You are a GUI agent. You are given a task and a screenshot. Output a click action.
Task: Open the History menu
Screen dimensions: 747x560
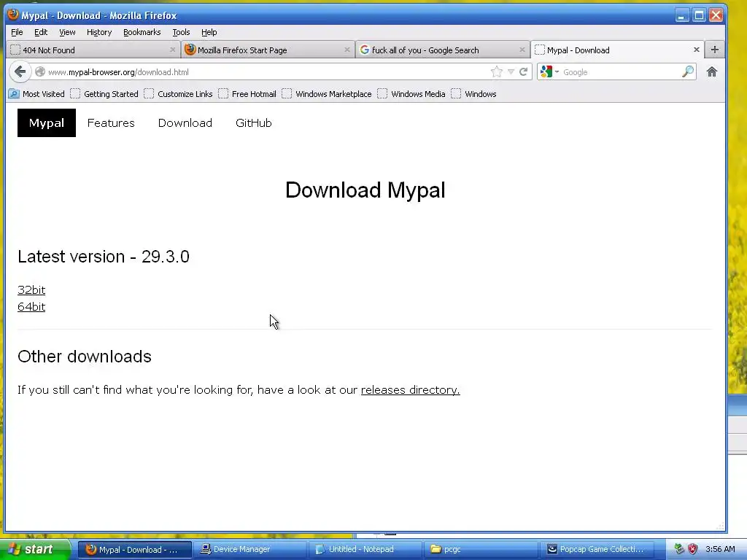pyautogui.click(x=99, y=32)
